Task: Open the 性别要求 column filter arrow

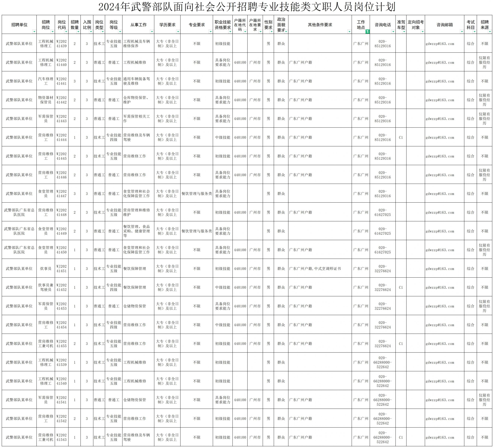Action: [x=272, y=32]
